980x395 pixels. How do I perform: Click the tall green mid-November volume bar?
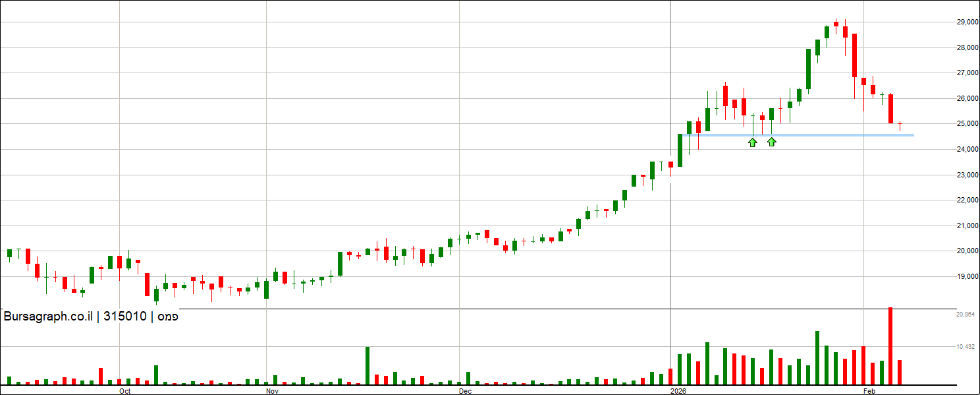(367, 366)
